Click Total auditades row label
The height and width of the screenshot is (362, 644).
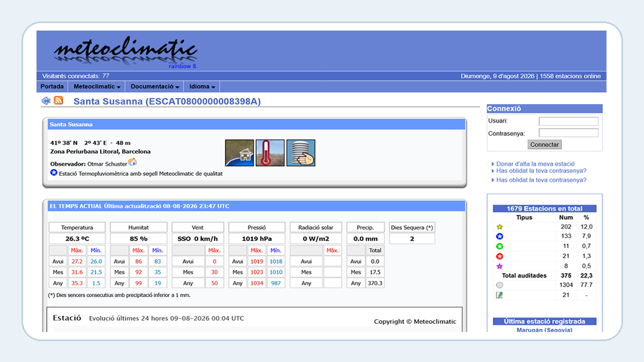click(x=524, y=276)
